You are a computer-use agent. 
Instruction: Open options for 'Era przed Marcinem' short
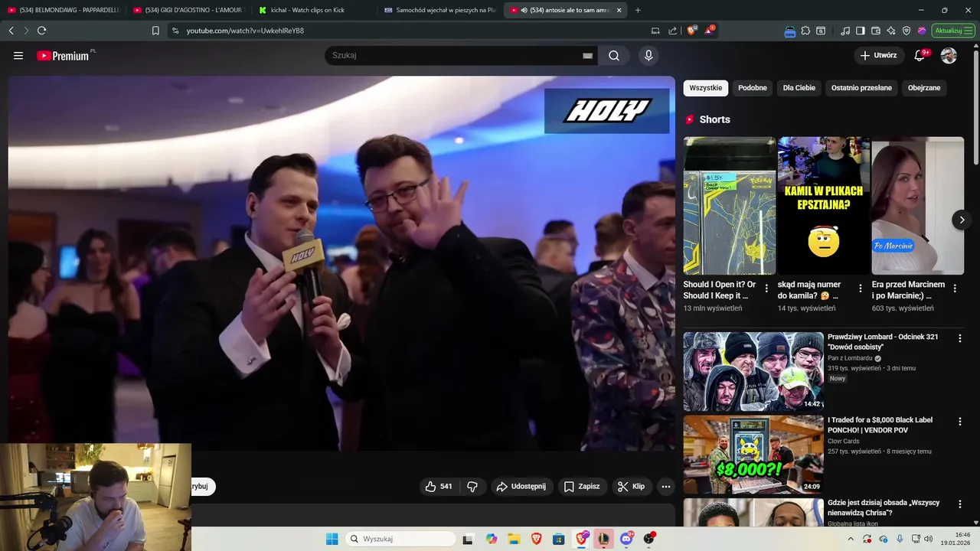tap(955, 289)
